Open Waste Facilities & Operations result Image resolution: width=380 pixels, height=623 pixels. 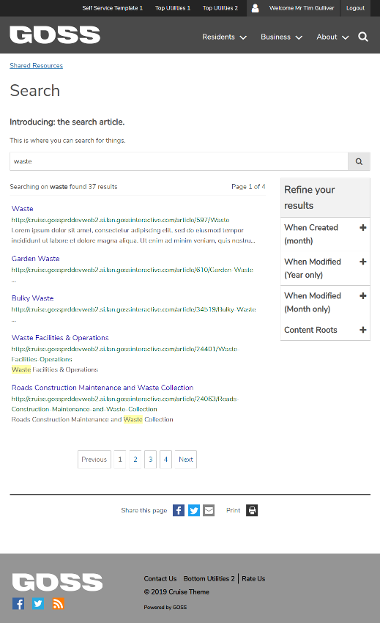pos(60,338)
